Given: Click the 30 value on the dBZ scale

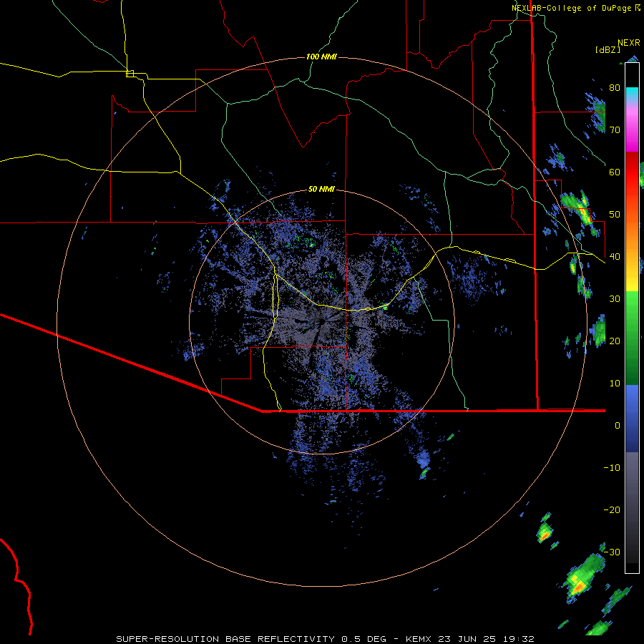Looking at the screenshot, I should point(615,298).
